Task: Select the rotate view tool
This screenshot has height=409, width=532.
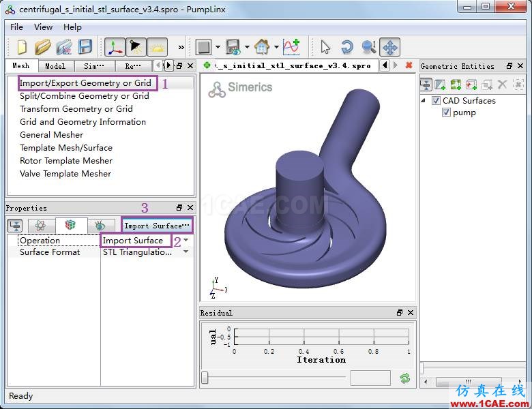Action: 346,47
